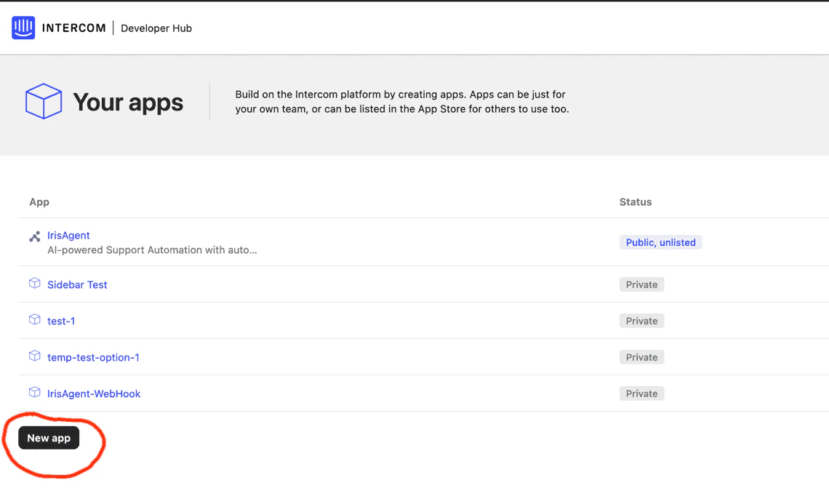Click the Private badge for test-1

(x=642, y=321)
